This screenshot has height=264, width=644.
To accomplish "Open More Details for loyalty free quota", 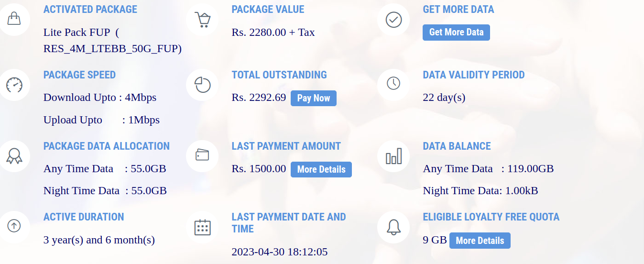I will pyautogui.click(x=480, y=241).
